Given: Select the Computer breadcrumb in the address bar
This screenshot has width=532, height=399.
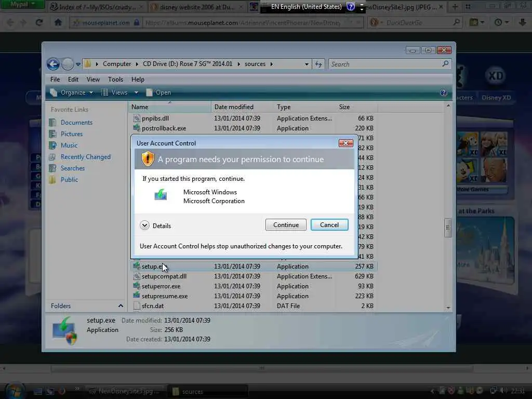Looking at the screenshot, I should point(117,64).
